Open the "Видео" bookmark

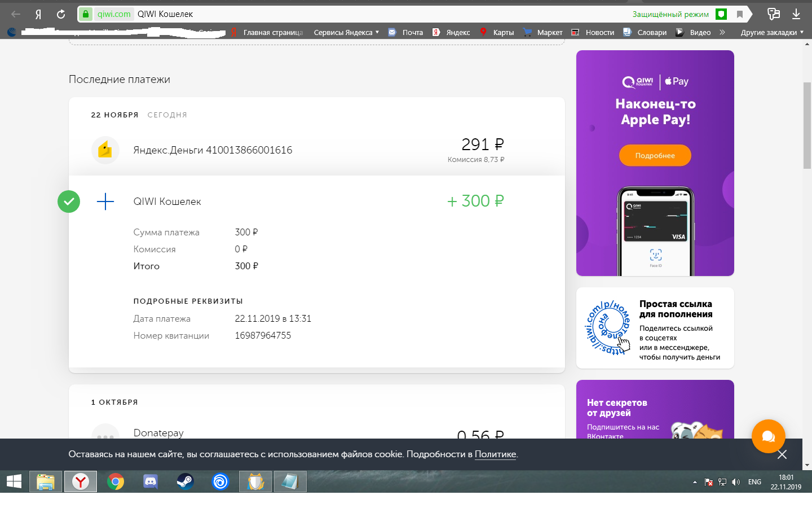[694, 32]
